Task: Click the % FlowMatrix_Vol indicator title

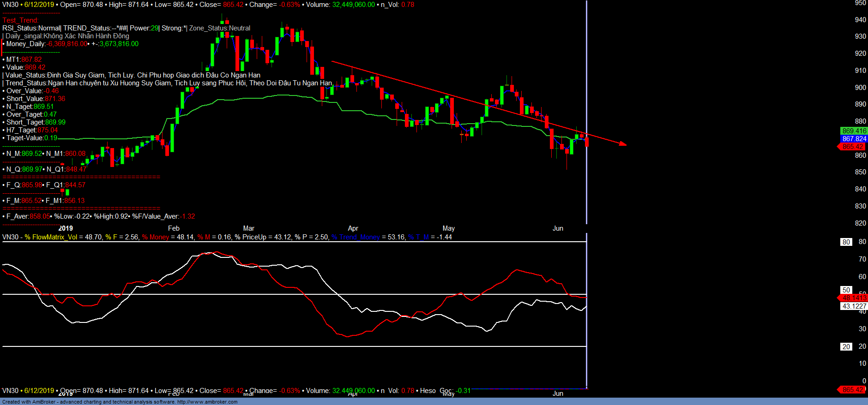Action: coord(51,237)
